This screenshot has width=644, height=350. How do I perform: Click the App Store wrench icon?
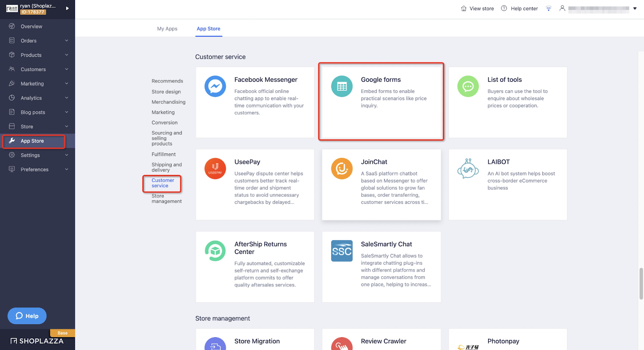12,141
